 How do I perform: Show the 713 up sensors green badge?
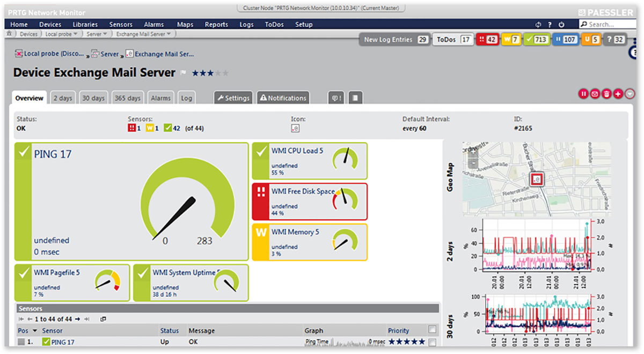[537, 40]
